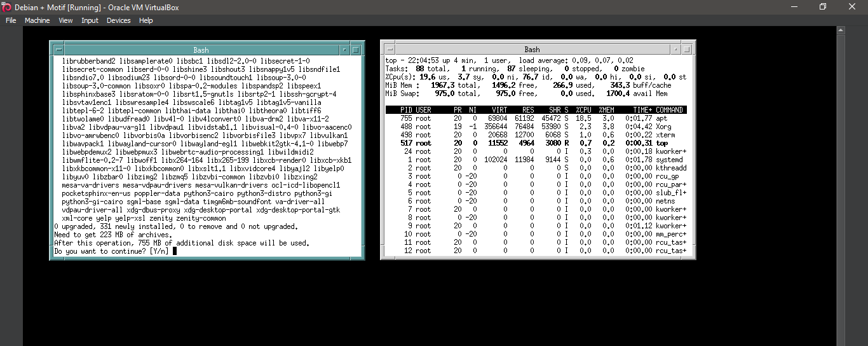
Task: Click the PID column header in top
Action: coord(407,110)
